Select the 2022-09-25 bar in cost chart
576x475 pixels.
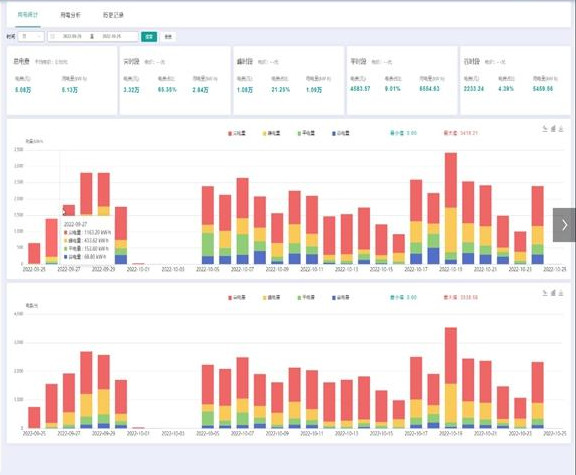tap(34, 417)
